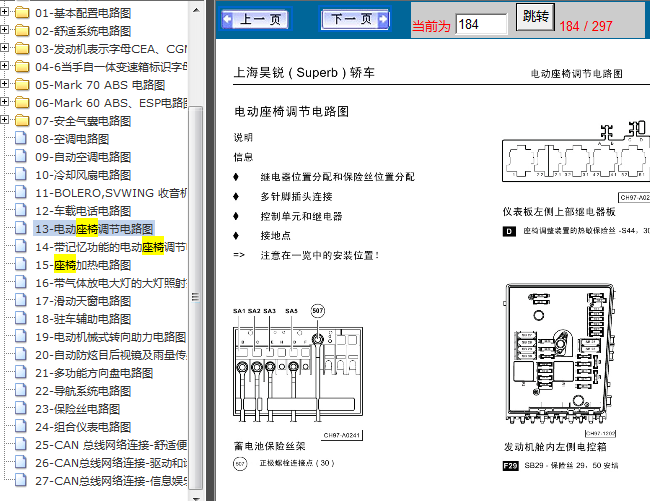Click tree panel scroll up arrow
Screen dimensions: 650x501
coord(196,10)
